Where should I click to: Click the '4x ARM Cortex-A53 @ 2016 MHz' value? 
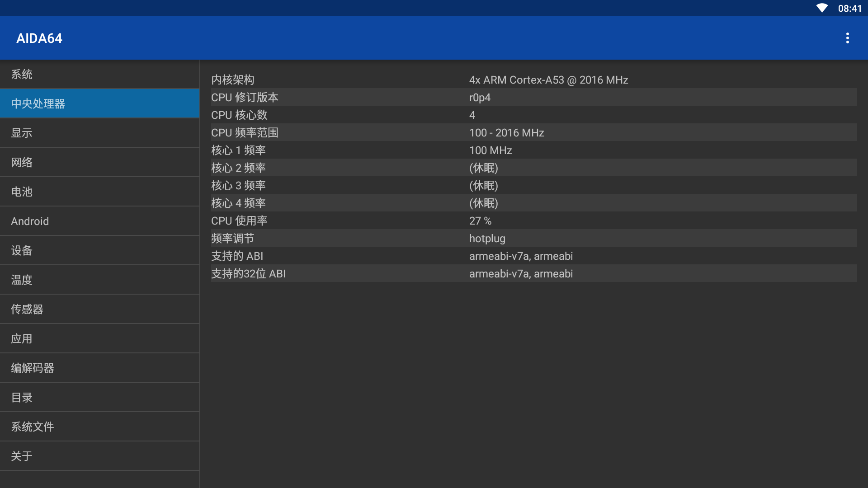pos(548,80)
